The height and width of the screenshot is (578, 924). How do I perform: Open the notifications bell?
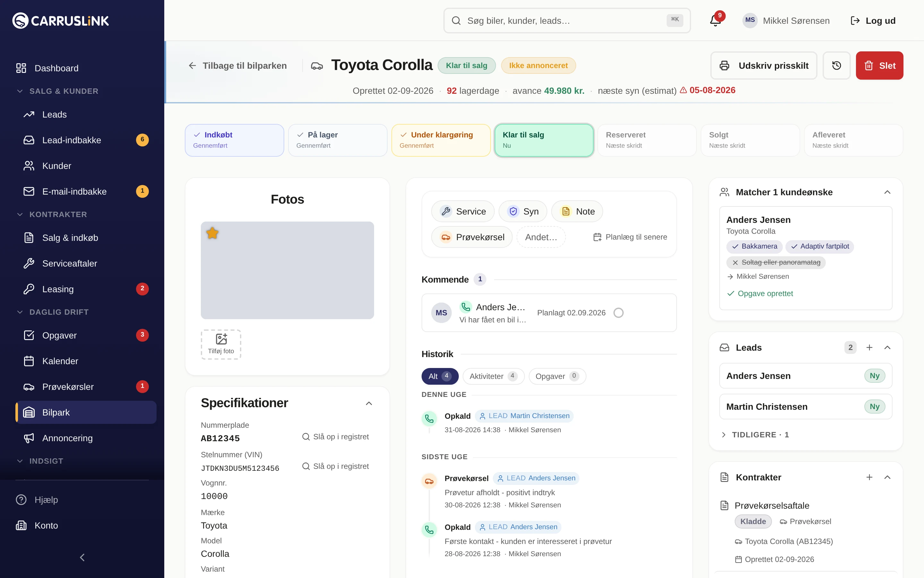tap(715, 21)
